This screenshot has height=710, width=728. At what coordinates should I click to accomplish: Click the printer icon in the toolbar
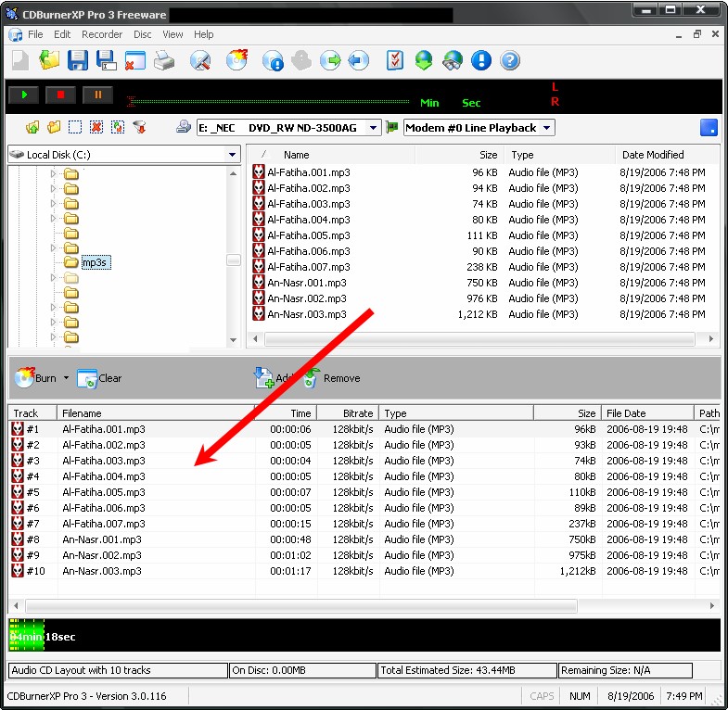164,60
